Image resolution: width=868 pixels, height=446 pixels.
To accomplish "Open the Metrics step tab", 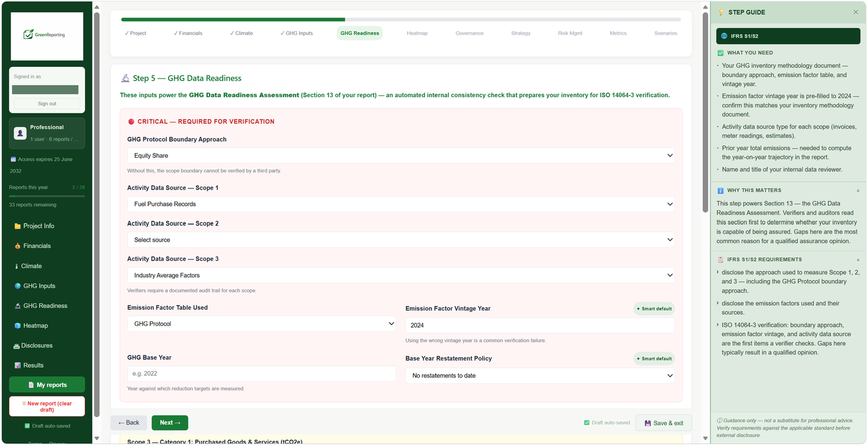I will pos(618,33).
